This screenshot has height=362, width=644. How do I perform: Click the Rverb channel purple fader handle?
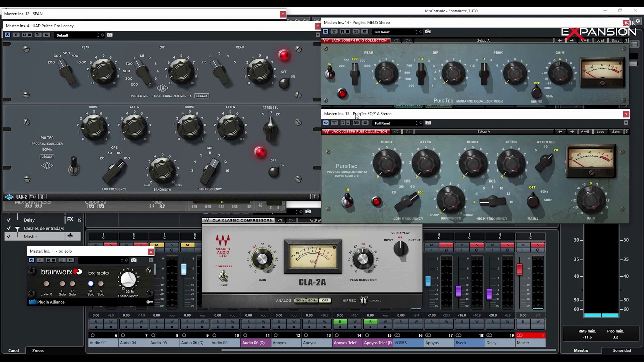click(458, 291)
